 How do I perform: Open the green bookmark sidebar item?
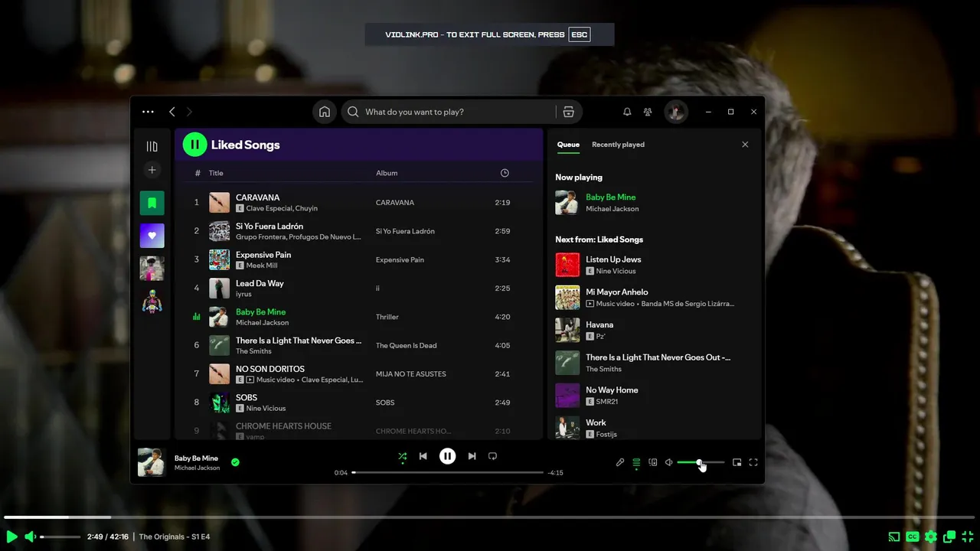click(x=152, y=203)
